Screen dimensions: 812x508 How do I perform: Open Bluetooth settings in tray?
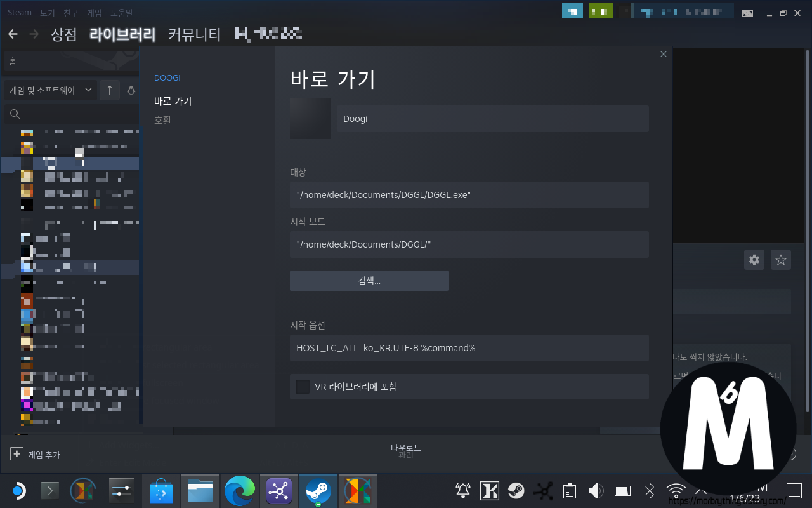click(x=650, y=490)
